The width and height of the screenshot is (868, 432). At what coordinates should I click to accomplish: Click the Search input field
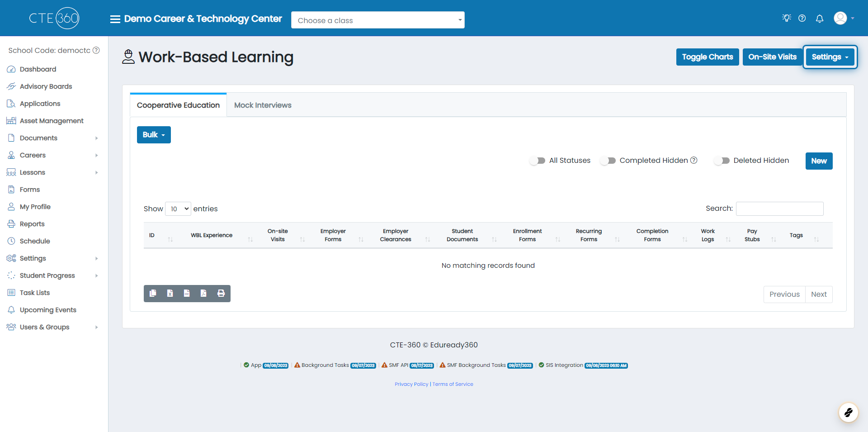(780, 209)
